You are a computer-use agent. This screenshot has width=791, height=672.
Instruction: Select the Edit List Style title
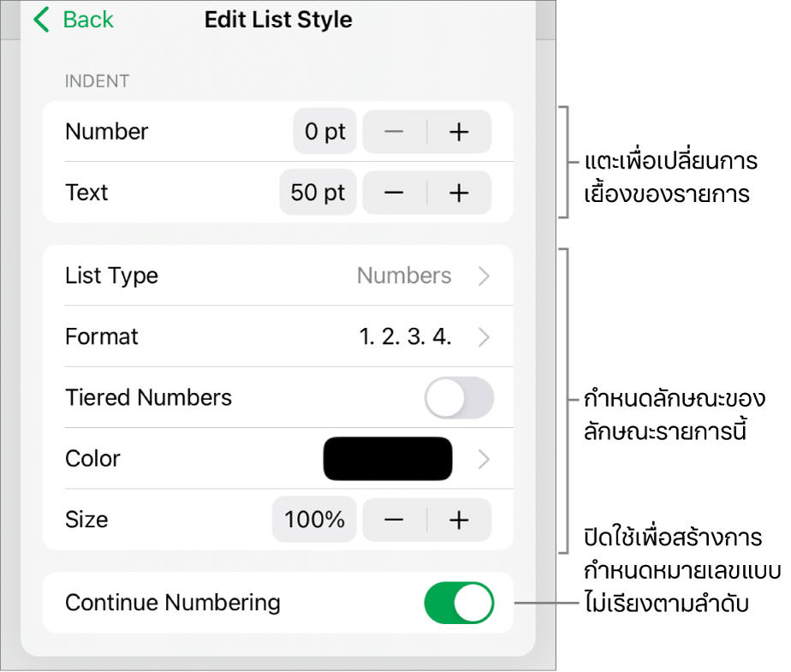tap(277, 19)
